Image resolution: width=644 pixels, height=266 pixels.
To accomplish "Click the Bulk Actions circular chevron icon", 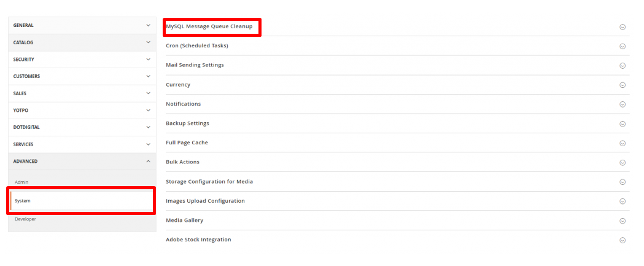I will coord(622,163).
